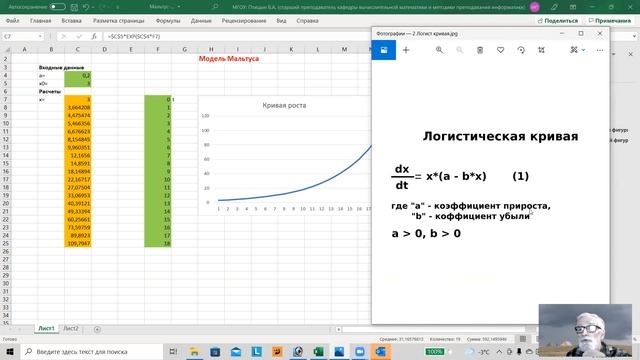Open the Mail app on the taskbar
The height and width of the screenshot is (360, 640).
pos(236,351)
